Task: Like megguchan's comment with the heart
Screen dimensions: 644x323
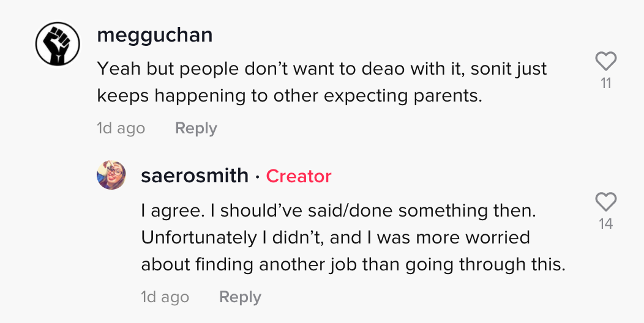Action: coord(605,61)
